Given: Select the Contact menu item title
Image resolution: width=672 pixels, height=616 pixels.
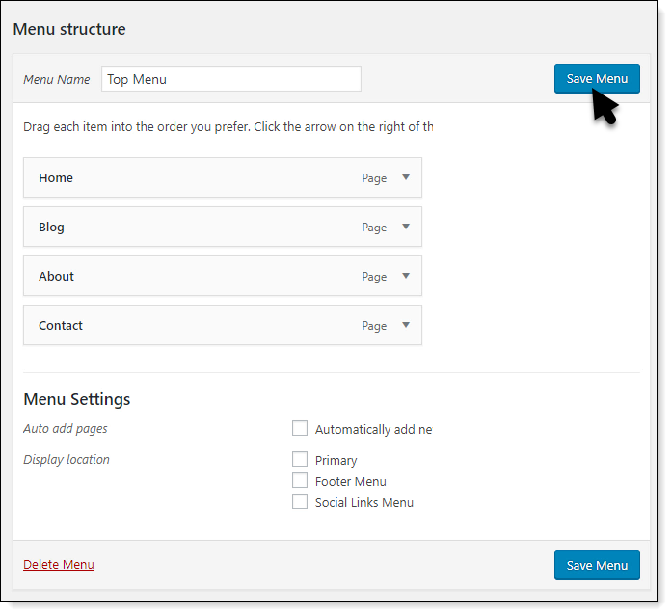Looking at the screenshot, I should (61, 326).
